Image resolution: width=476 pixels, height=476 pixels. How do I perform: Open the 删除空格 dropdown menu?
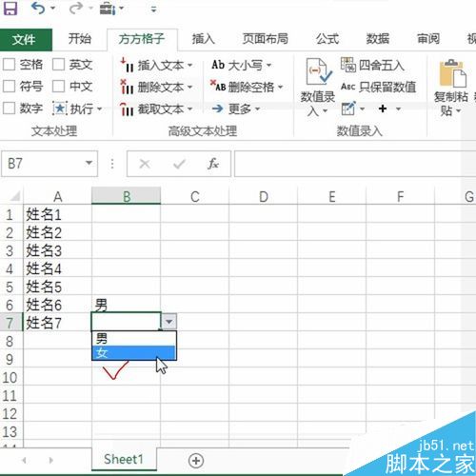click(x=281, y=87)
